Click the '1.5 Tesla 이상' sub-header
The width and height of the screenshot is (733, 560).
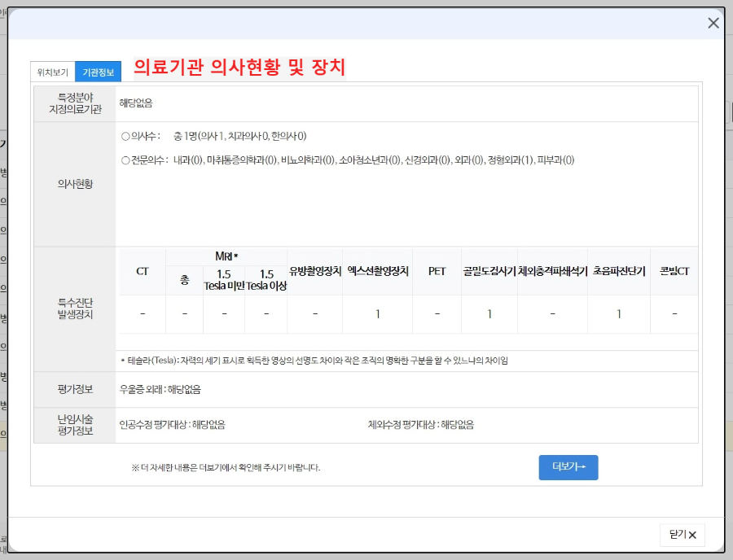(266, 280)
